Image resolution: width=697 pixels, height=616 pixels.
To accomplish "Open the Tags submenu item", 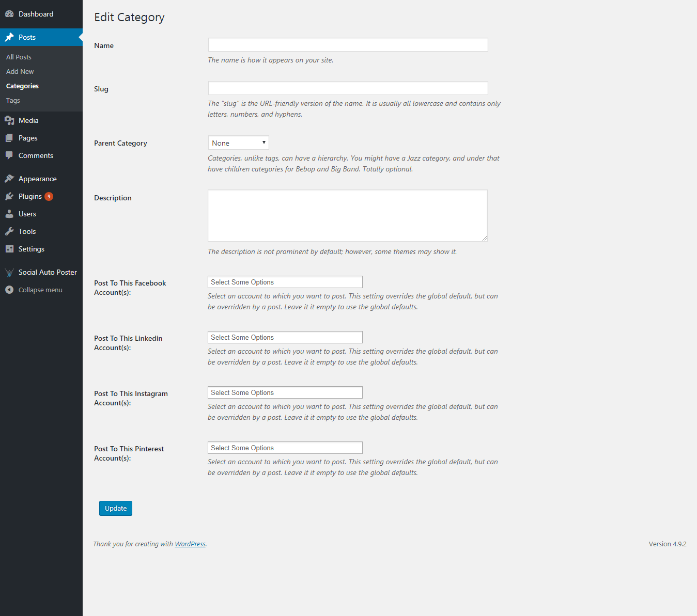I will point(13,100).
